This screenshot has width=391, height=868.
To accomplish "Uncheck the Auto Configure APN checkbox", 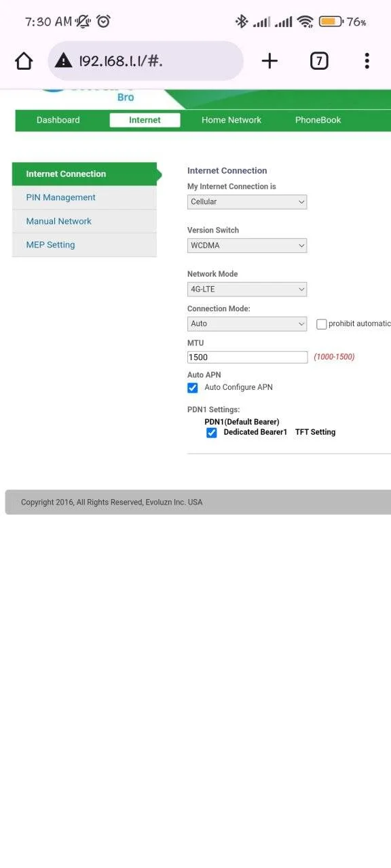I will 193,388.
